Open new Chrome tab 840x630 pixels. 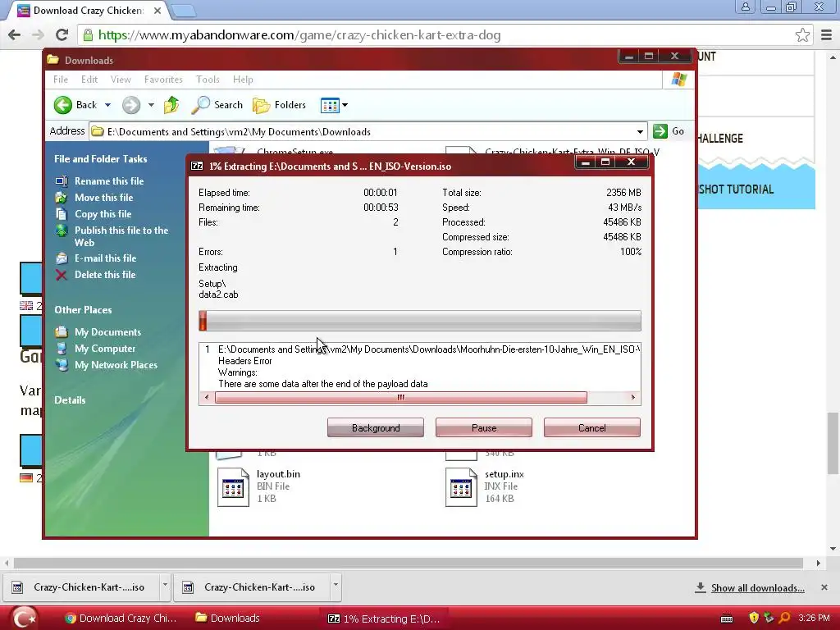tap(184, 10)
